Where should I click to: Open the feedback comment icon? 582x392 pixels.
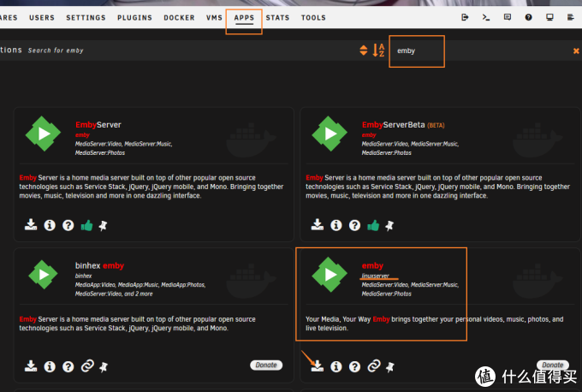coord(508,17)
